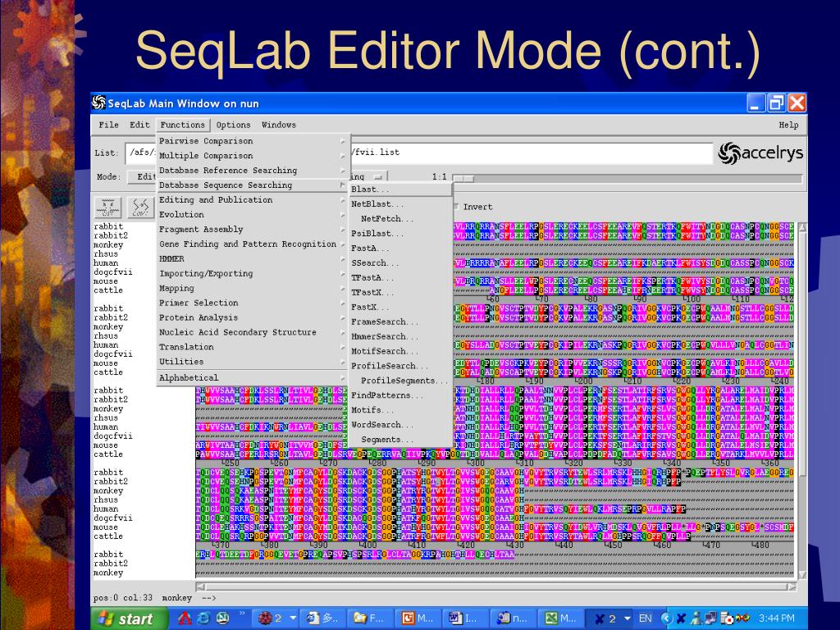Viewport: 840px width, 630px height.
Task: Expand the HMMER submenu
Action: point(253,258)
